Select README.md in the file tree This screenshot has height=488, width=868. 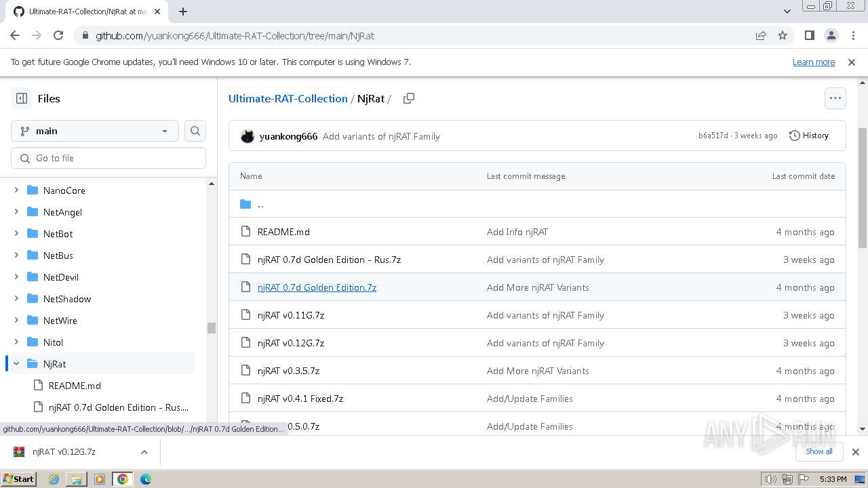[x=75, y=386]
